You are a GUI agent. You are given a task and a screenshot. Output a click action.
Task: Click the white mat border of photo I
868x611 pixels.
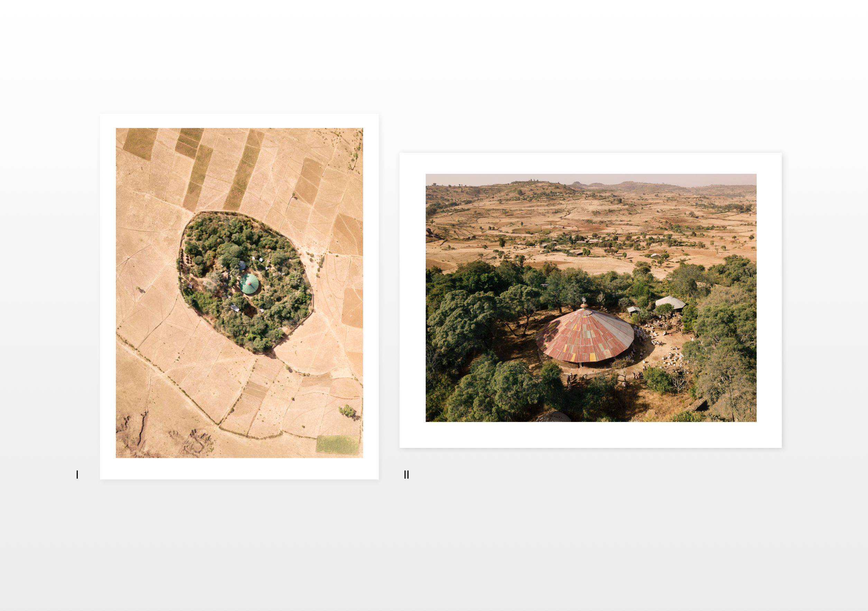(239, 469)
